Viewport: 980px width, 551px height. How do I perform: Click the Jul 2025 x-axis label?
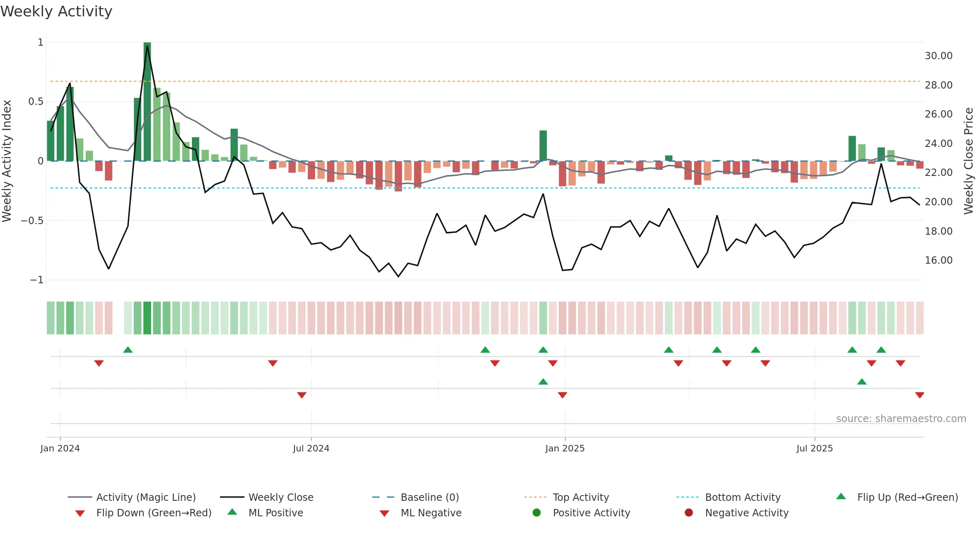click(x=815, y=448)
